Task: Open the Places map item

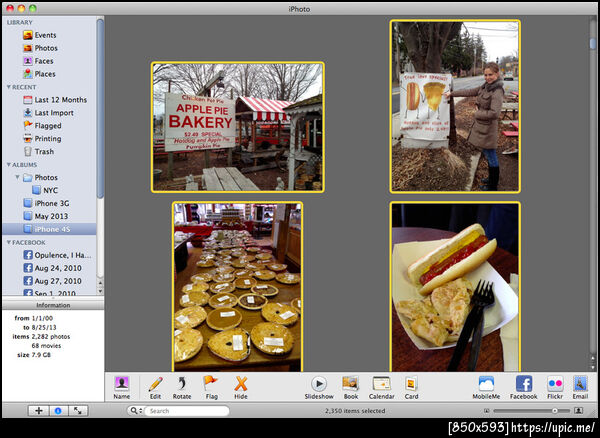Action: pyautogui.click(x=39, y=74)
